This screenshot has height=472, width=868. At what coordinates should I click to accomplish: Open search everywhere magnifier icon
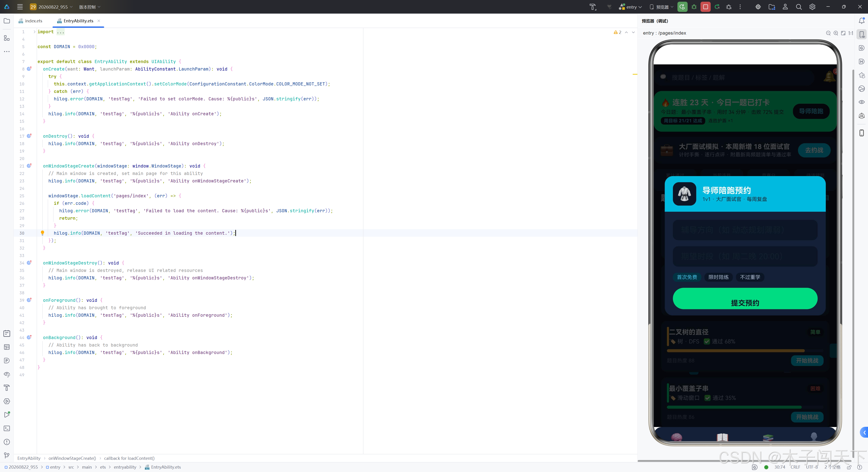(799, 7)
